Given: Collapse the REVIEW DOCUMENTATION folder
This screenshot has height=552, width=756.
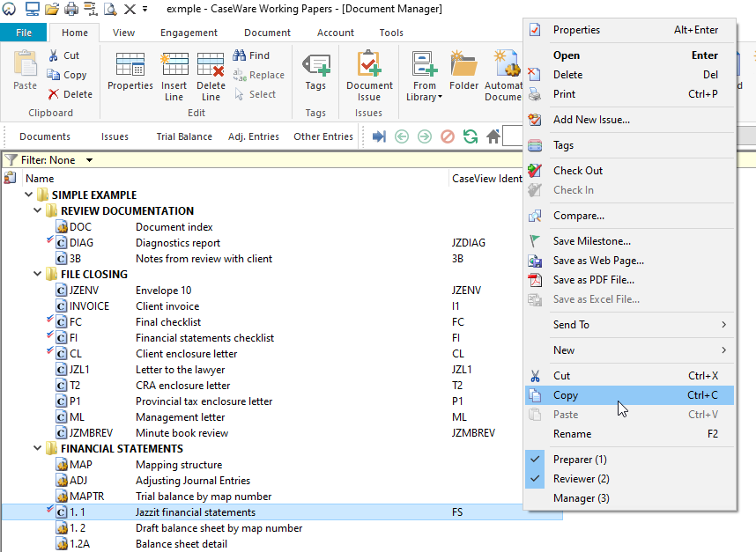Looking at the screenshot, I should (x=38, y=210).
